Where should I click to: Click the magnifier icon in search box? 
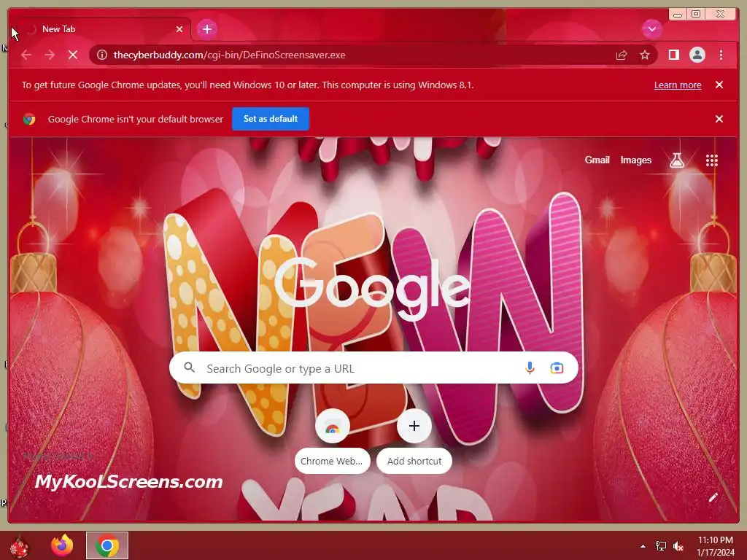click(x=189, y=367)
